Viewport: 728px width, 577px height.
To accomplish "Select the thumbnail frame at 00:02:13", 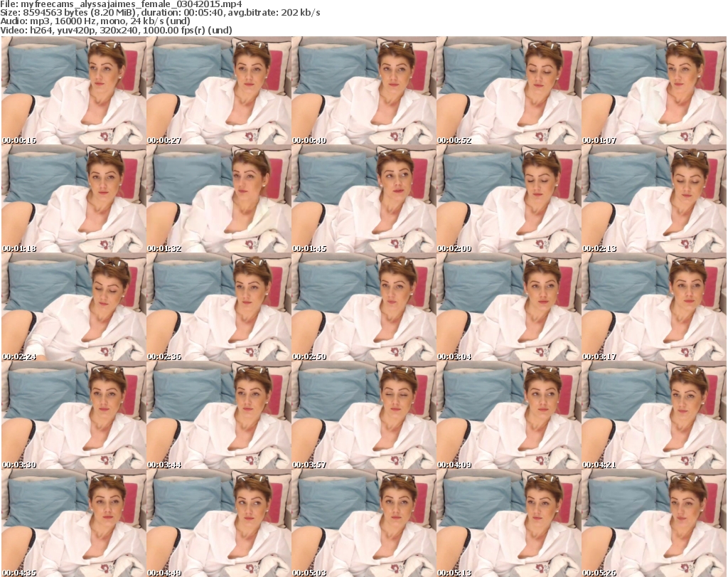I will pos(654,198).
